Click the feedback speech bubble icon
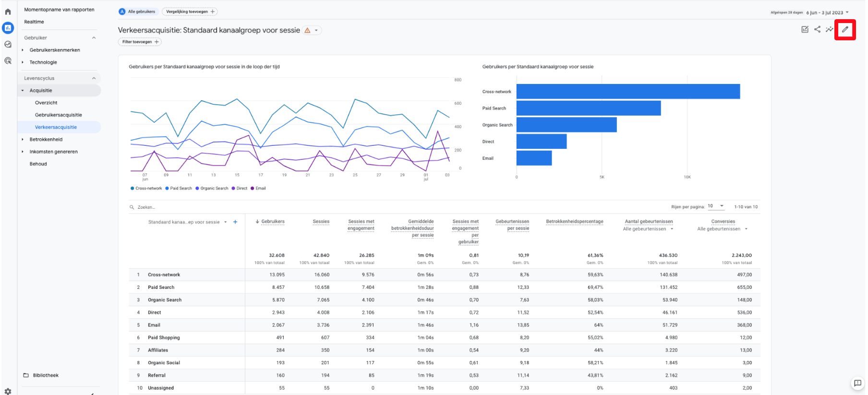Viewport: 868px width, 395px height. 857,383
